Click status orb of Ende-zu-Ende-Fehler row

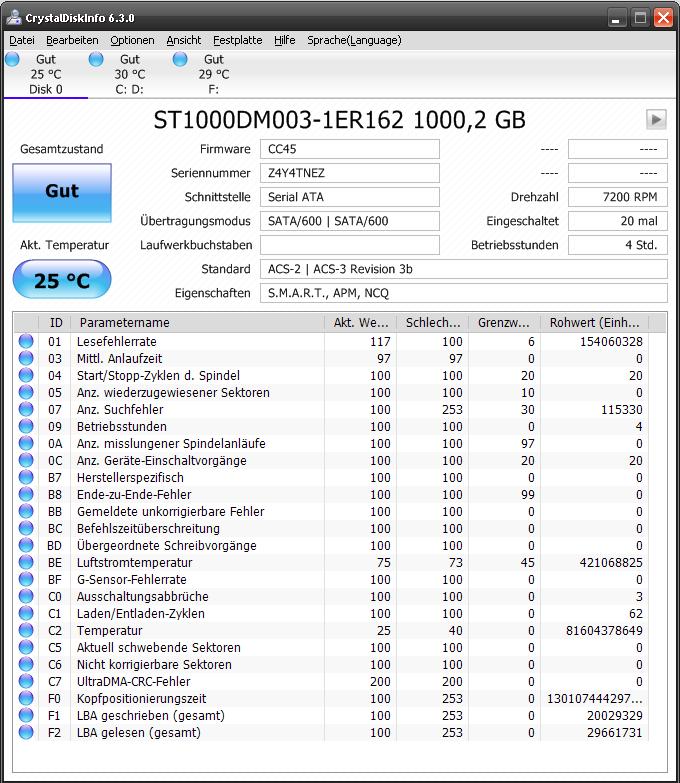pyautogui.click(x=26, y=494)
